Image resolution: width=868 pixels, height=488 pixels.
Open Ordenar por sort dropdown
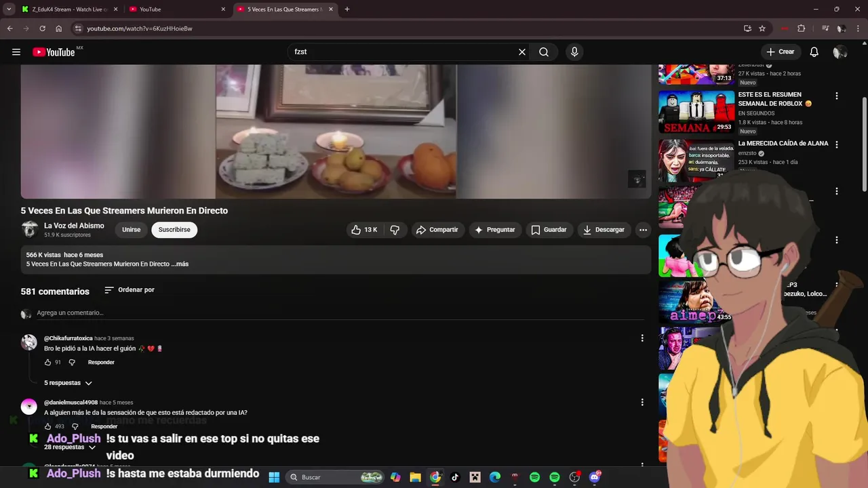click(x=130, y=290)
